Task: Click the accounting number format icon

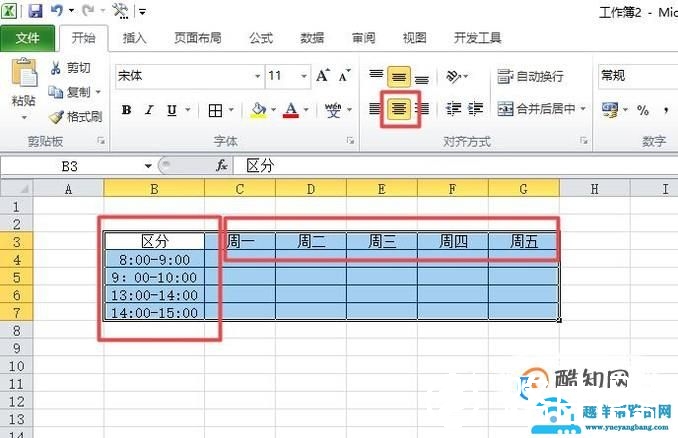Action: pyautogui.click(x=610, y=110)
